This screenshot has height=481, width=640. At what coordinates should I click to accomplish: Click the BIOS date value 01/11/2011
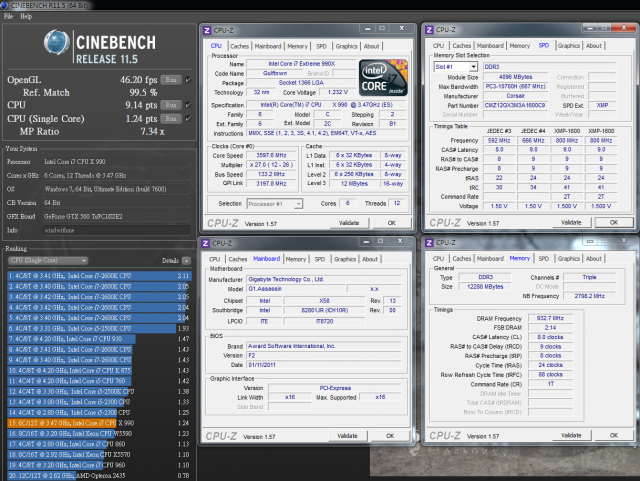click(x=324, y=365)
